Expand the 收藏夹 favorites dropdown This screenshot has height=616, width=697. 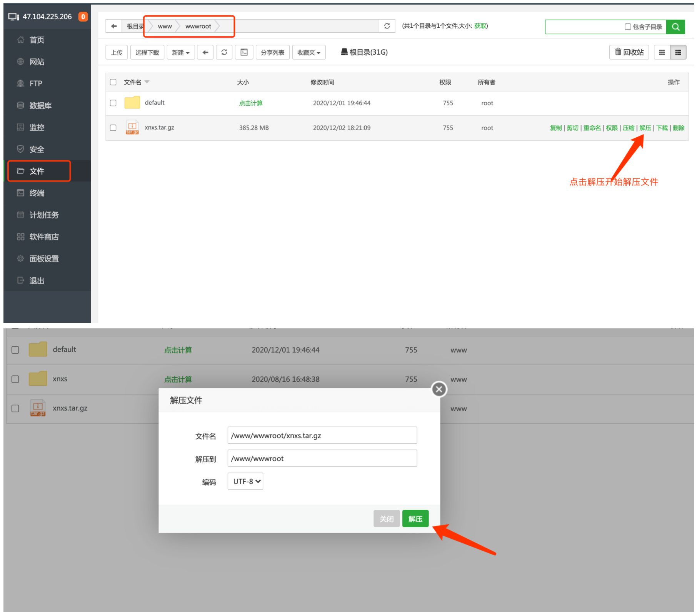click(x=309, y=52)
